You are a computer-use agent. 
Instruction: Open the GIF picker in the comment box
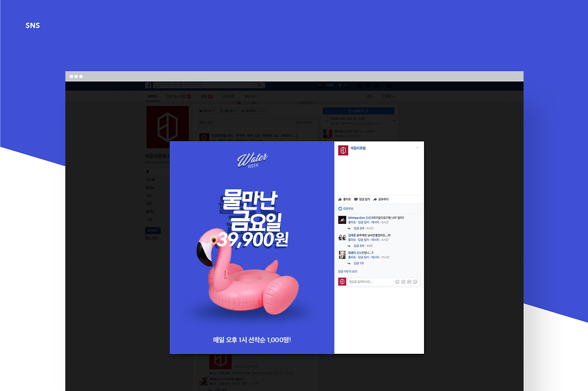[x=409, y=282]
